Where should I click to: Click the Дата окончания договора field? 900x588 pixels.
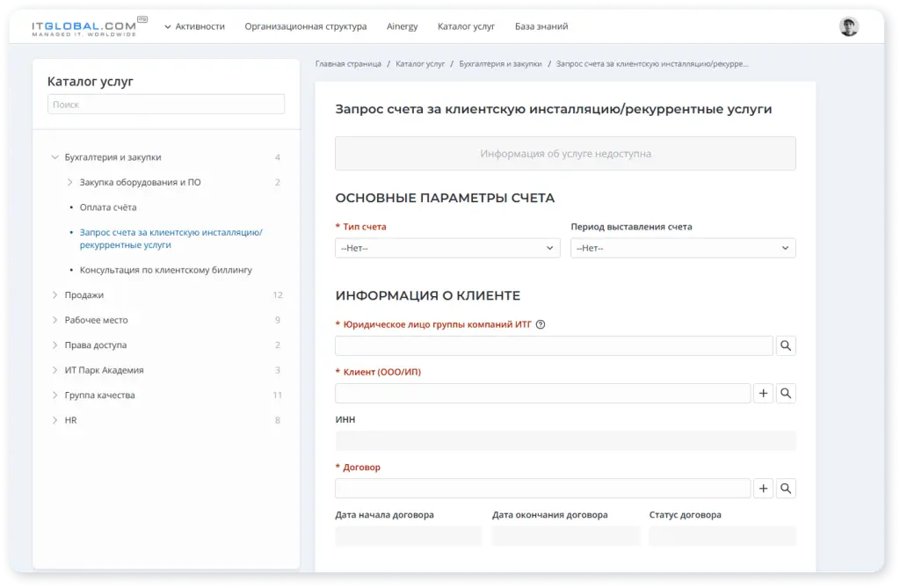[565, 536]
